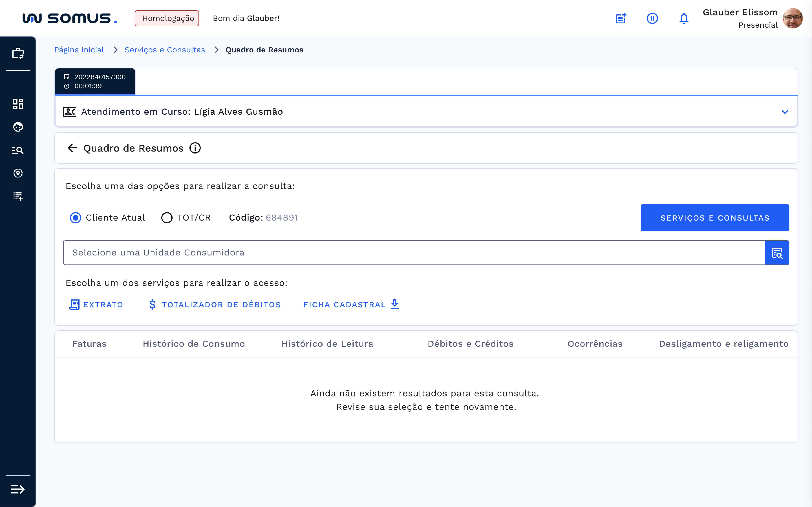Click the location pin icon in sidebar
Image resolution: width=812 pixels, height=507 pixels.
tap(18, 173)
